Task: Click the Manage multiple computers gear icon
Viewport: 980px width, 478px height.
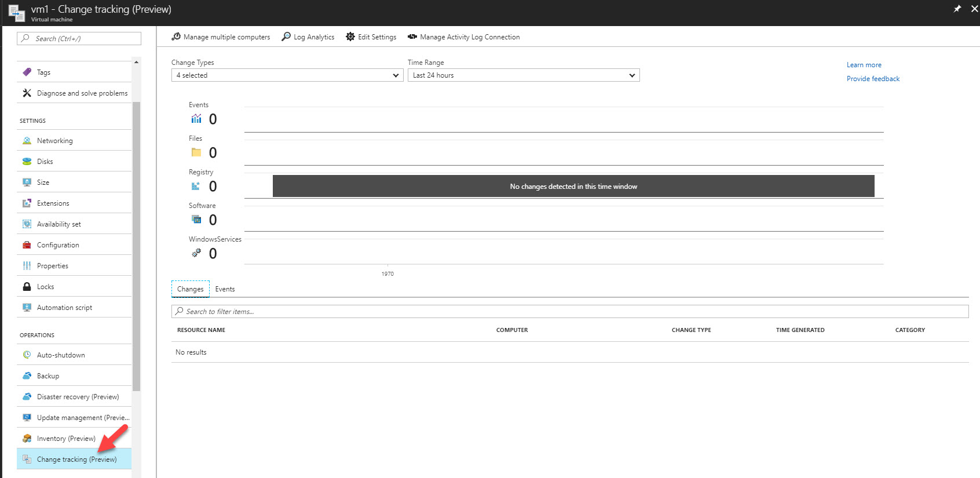Action: click(x=176, y=37)
